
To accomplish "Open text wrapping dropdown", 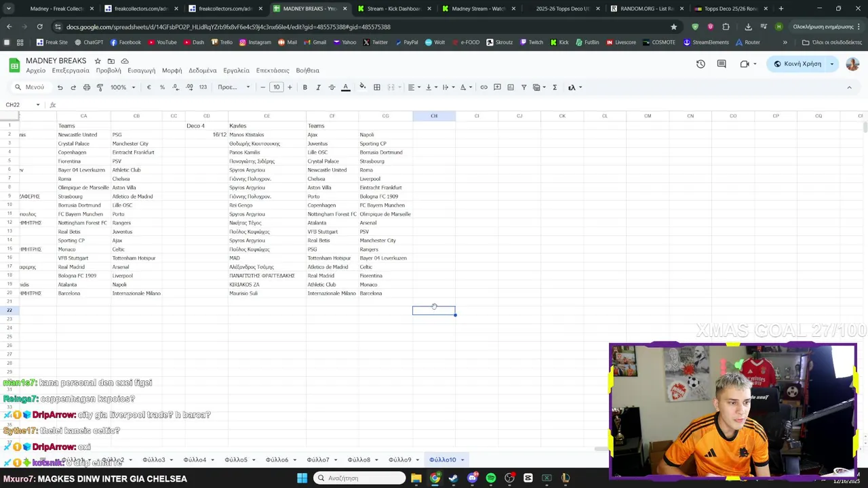I will pos(448,87).
